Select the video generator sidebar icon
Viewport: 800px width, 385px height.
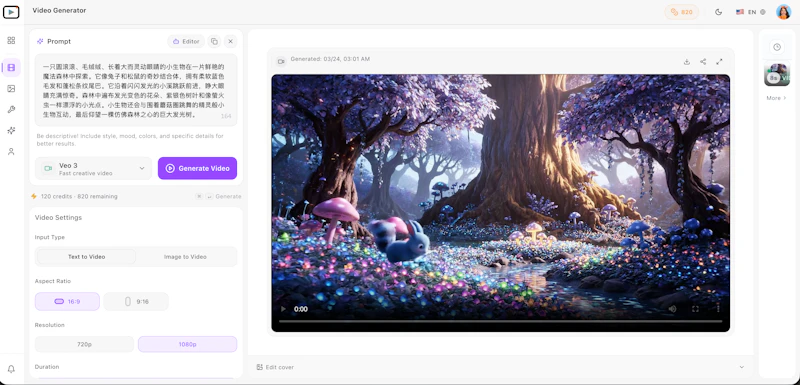point(11,67)
